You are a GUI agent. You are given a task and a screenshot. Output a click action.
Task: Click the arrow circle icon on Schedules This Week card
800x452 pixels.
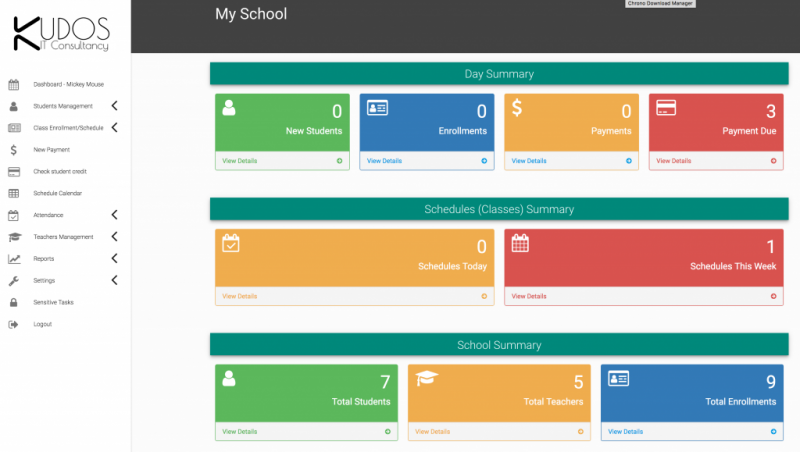click(773, 296)
